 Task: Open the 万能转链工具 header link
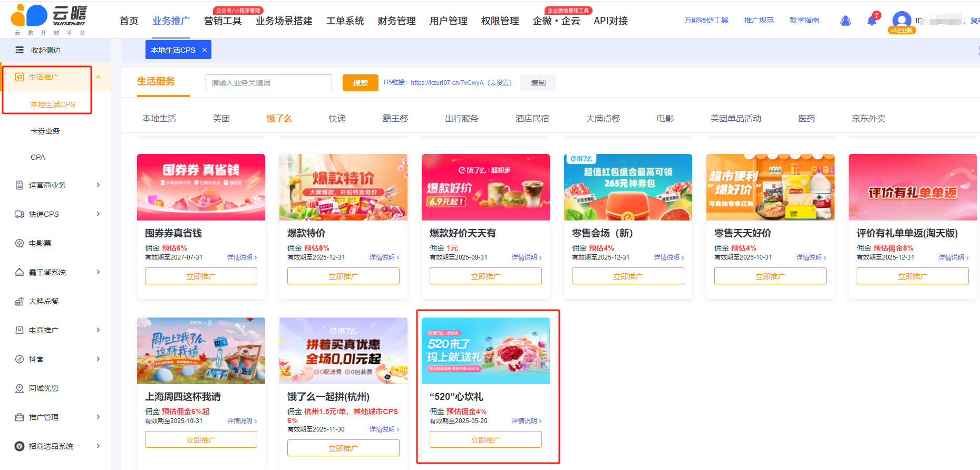pyautogui.click(x=706, y=20)
